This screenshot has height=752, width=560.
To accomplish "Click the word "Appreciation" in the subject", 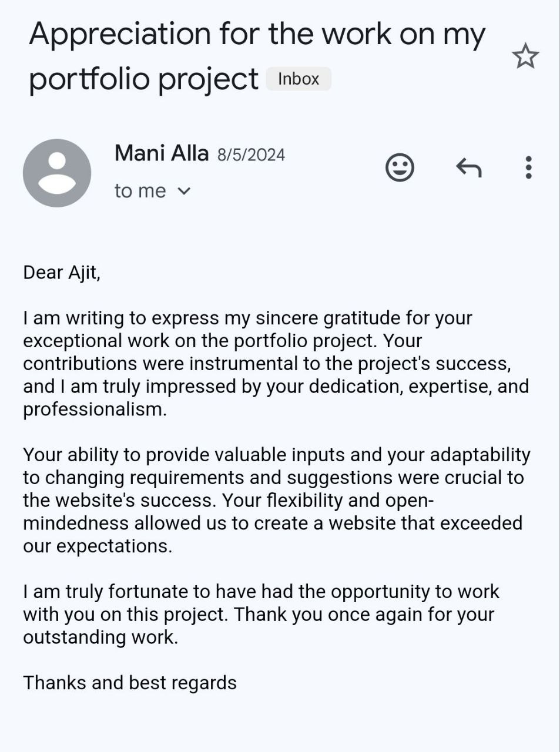I will point(120,35).
